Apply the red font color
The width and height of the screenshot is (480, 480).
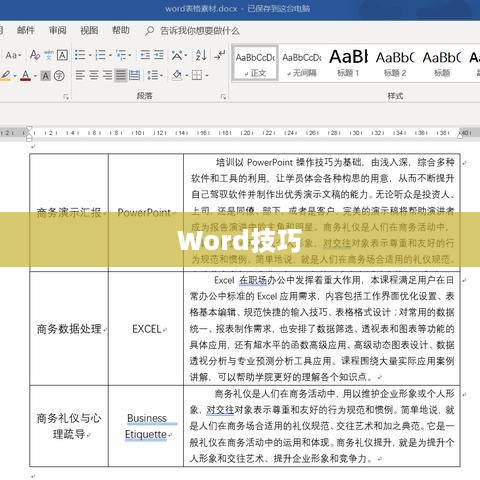[25, 76]
